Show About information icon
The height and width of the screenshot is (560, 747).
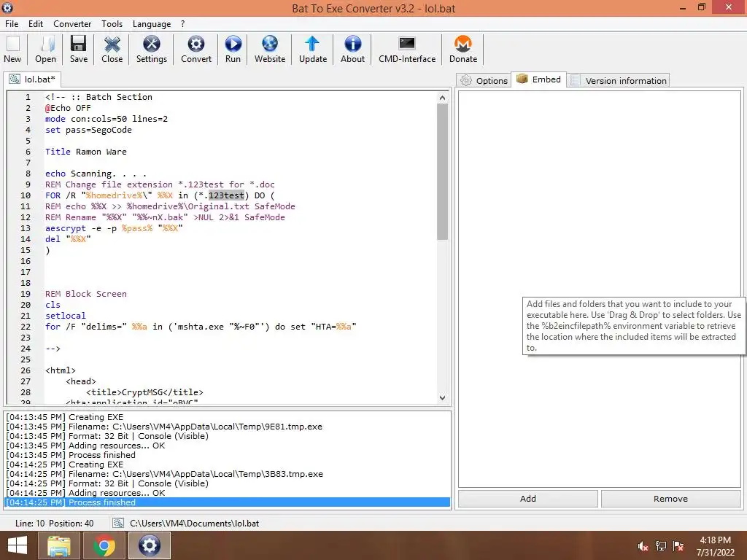pos(352,49)
